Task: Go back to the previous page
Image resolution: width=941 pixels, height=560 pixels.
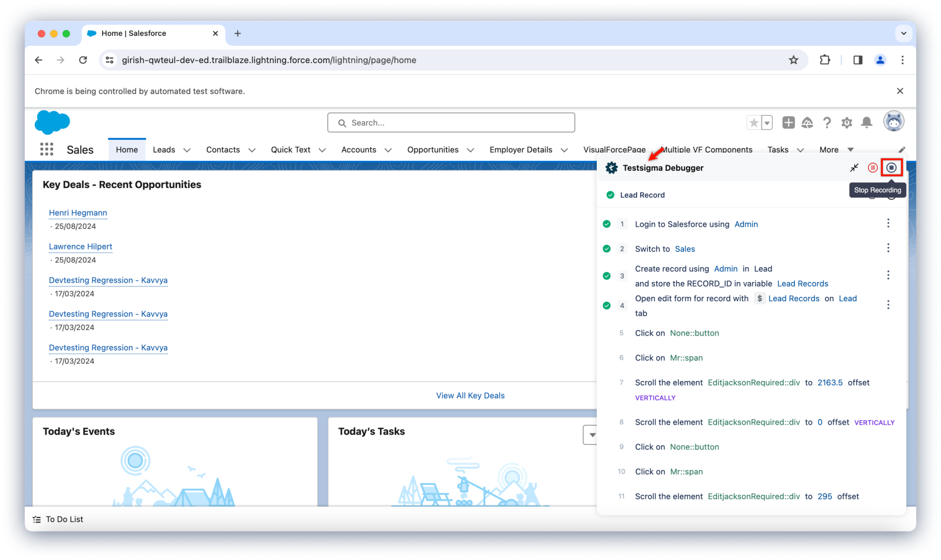Action: 39,60
